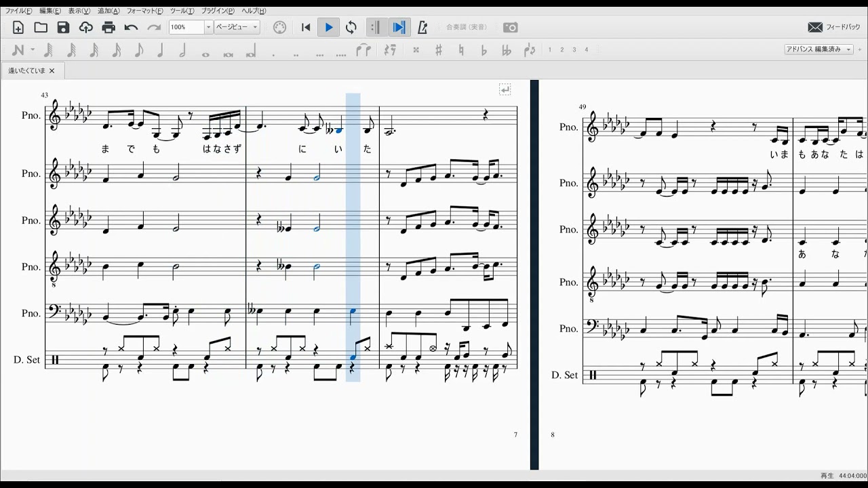Toggle pan score during playback button
868x488 pixels.
(x=399, y=27)
